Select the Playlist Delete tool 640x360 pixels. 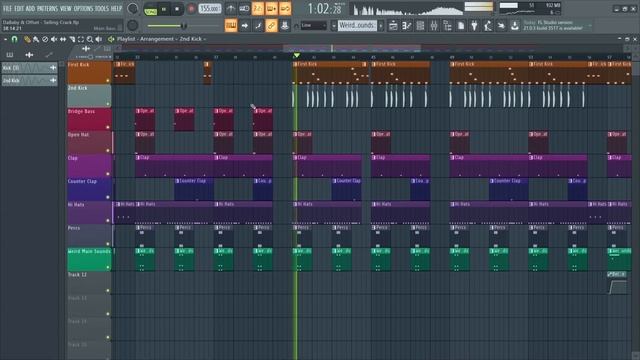tap(45, 39)
